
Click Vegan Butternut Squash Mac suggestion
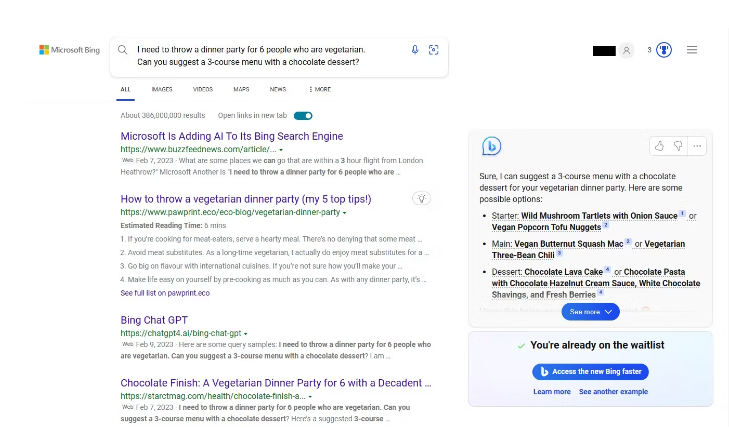point(569,244)
